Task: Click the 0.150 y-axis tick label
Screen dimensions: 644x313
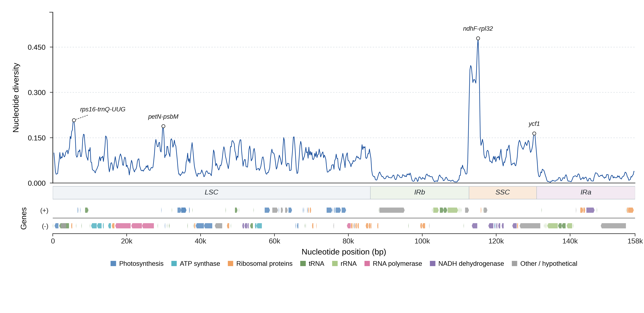Action: (x=37, y=138)
